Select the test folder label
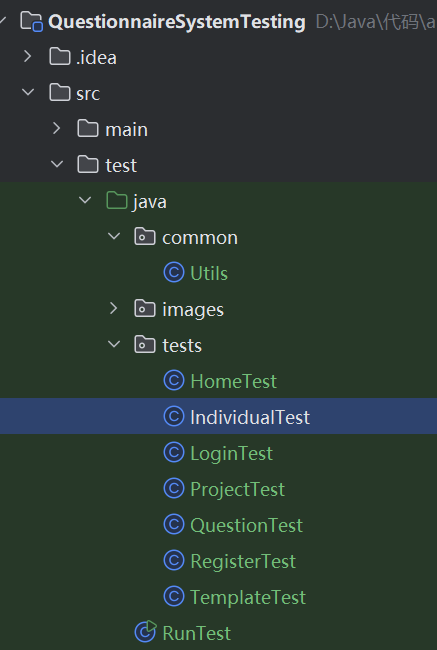 click(121, 165)
